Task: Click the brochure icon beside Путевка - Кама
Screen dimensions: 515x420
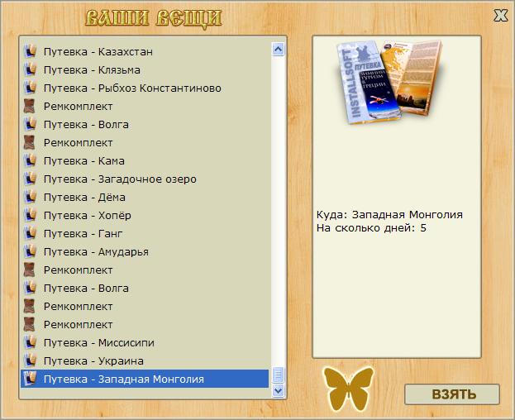Action: point(30,160)
